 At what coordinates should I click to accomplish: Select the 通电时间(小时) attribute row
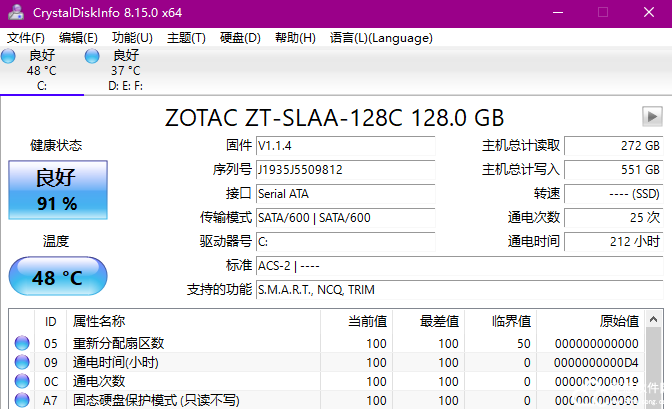(327, 362)
